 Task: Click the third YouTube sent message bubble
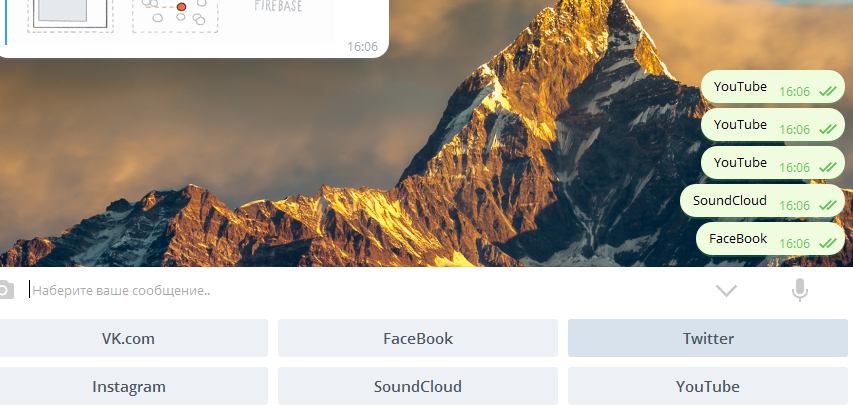coord(772,163)
